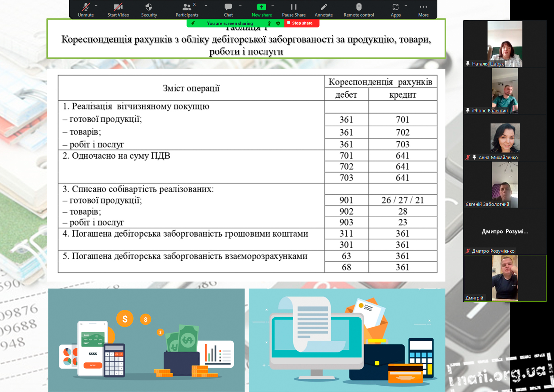Click the "Кореспонденція рахунків" column header
554x392 pixels.
click(380, 82)
